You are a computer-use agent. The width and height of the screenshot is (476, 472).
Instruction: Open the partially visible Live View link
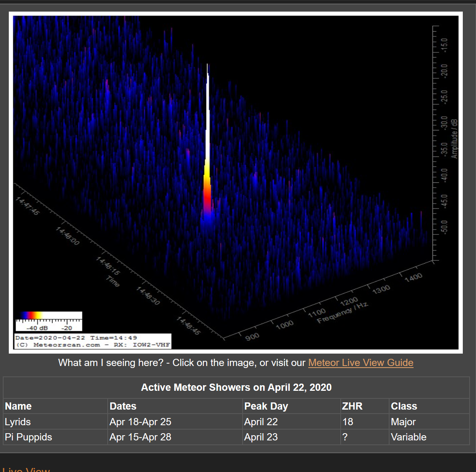[x=26, y=470]
